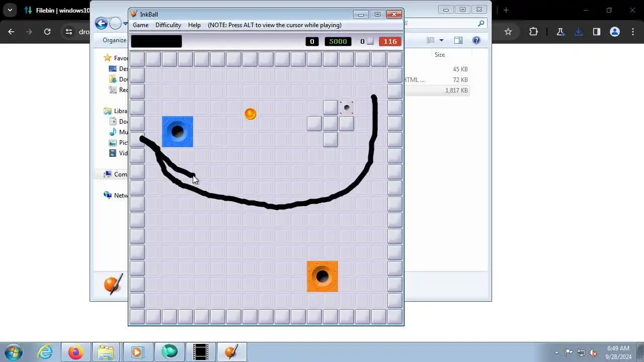Select the 1,817 KB file row

pos(437,90)
